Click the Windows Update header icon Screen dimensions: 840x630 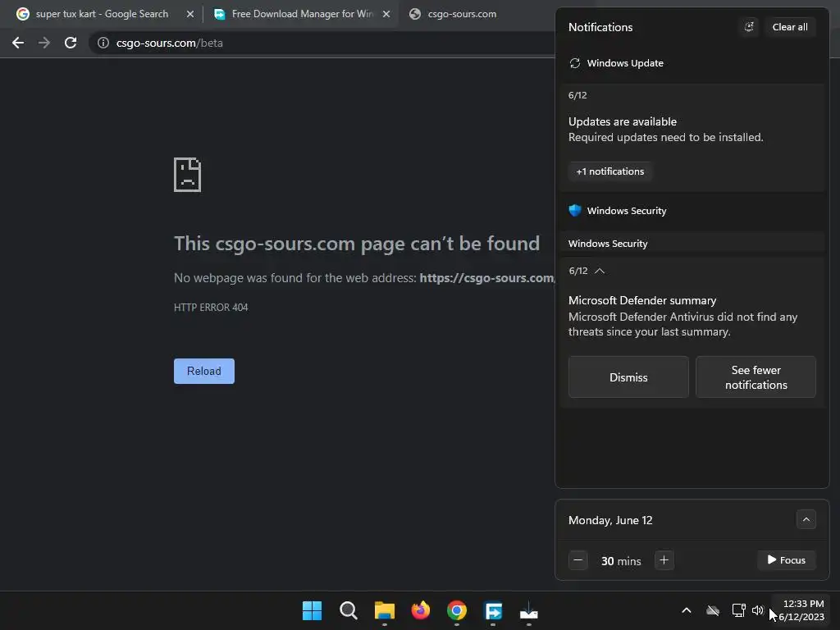click(x=575, y=63)
